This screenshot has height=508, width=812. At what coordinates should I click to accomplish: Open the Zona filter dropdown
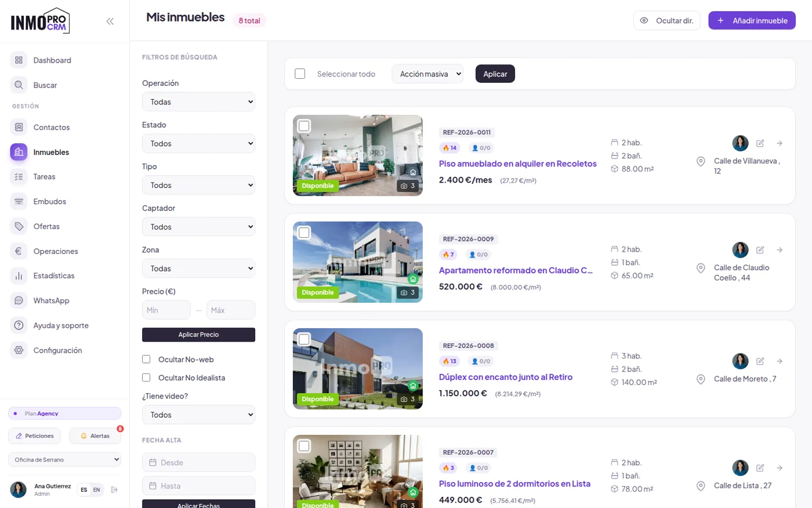(198, 269)
